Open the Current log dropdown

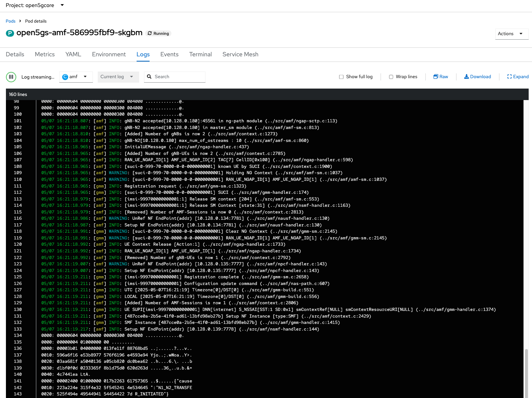tap(118, 77)
